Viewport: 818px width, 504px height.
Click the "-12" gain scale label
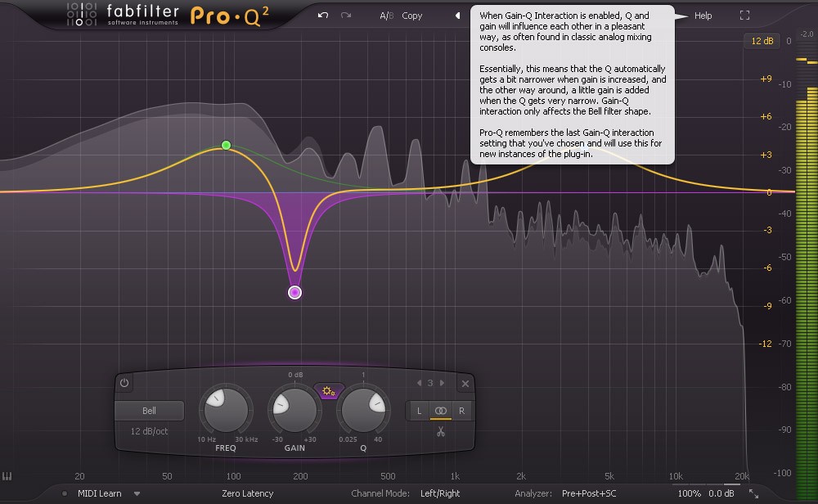coord(766,344)
